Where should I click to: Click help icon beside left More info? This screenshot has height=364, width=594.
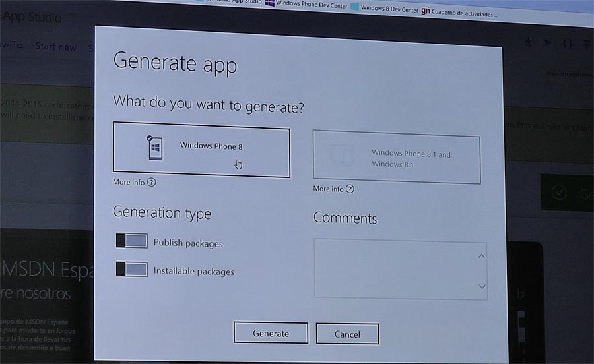click(x=152, y=183)
